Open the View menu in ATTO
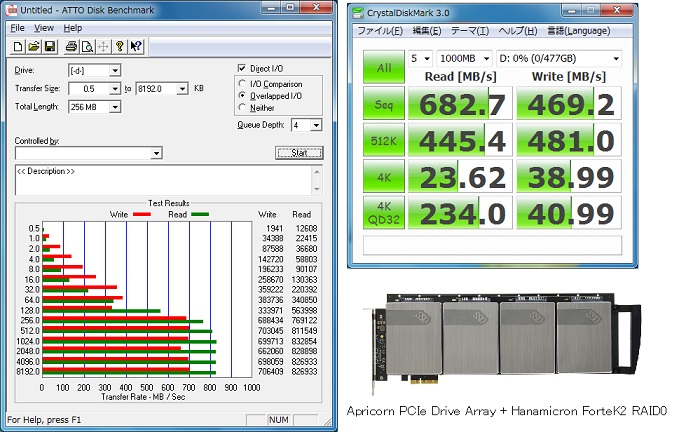Viewport: 679px width, 432px height. (44, 28)
